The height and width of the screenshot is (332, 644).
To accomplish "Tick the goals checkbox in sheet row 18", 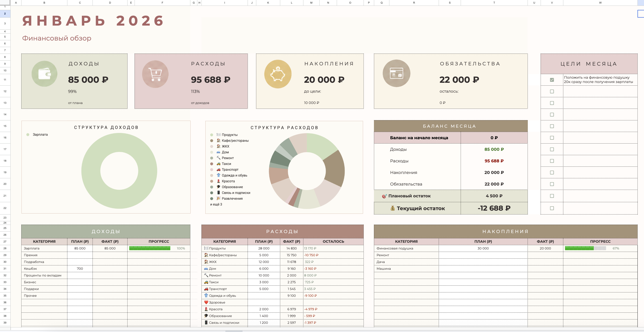I will pos(552,161).
